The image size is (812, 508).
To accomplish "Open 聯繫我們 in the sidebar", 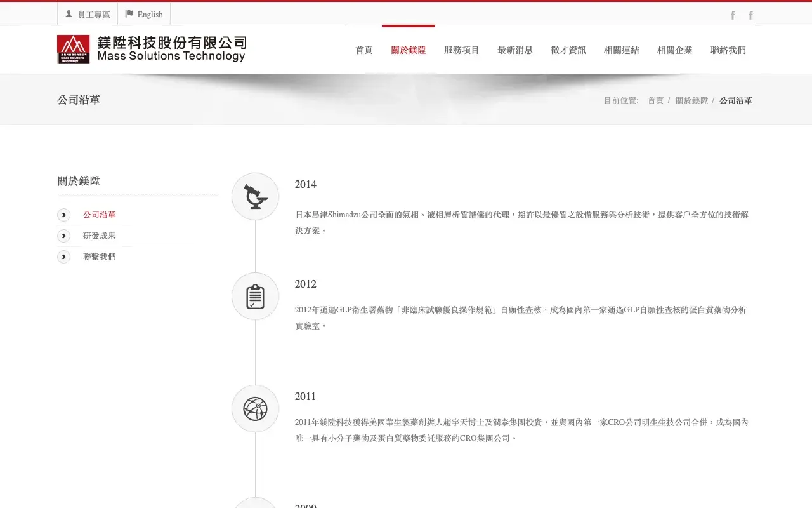I will point(100,257).
